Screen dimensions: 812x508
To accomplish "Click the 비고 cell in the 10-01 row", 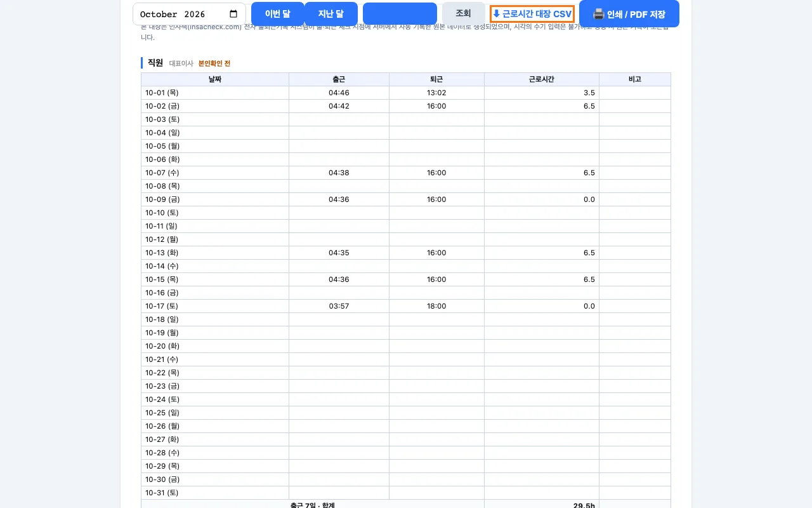I will pos(635,93).
